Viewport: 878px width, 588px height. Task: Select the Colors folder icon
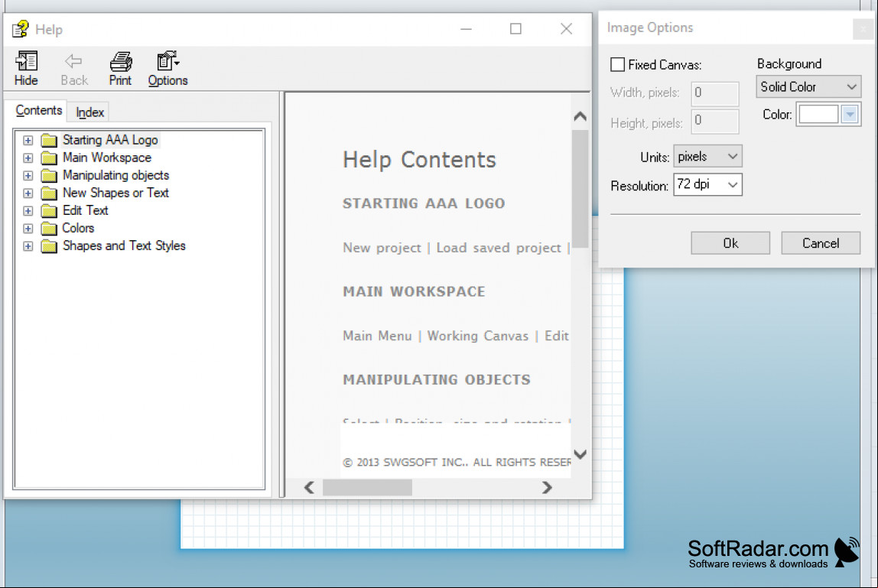coord(49,229)
